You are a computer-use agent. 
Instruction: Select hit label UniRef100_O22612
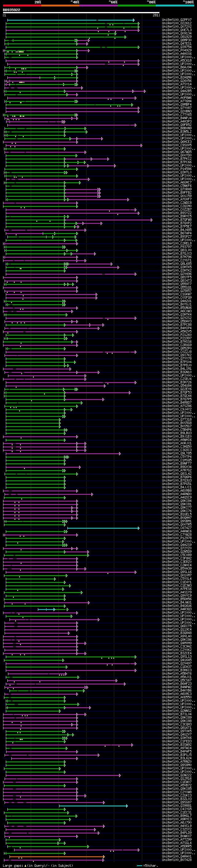click(177, 23)
